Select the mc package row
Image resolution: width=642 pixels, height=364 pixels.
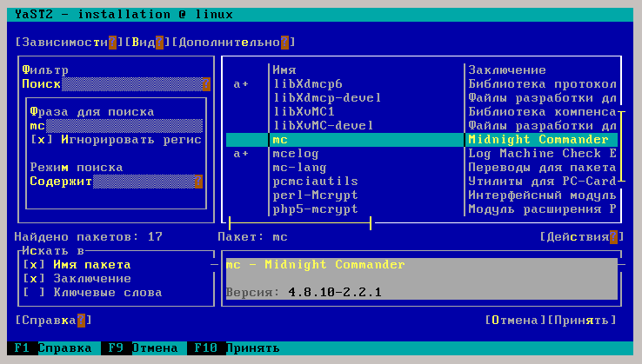click(x=422, y=140)
